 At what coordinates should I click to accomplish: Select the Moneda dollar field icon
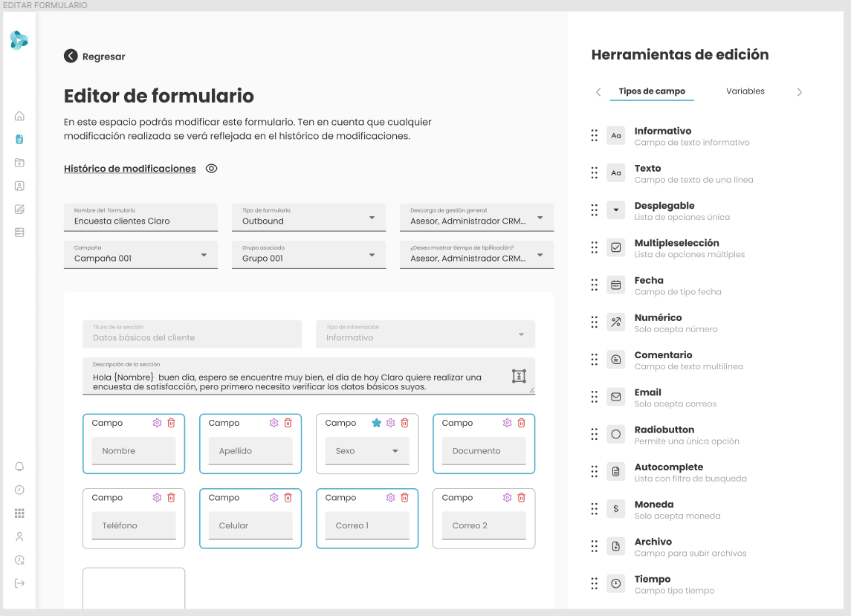(616, 509)
